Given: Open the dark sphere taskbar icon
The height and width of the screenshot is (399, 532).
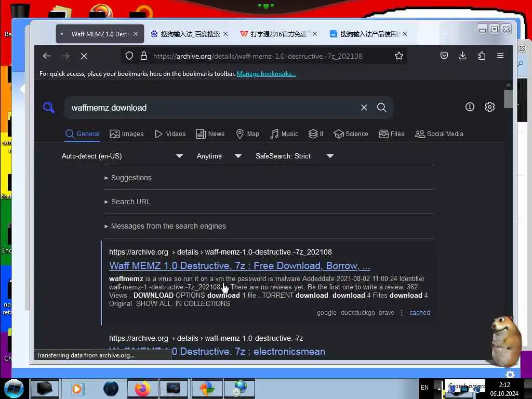Looking at the screenshot, I should (x=111, y=389).
